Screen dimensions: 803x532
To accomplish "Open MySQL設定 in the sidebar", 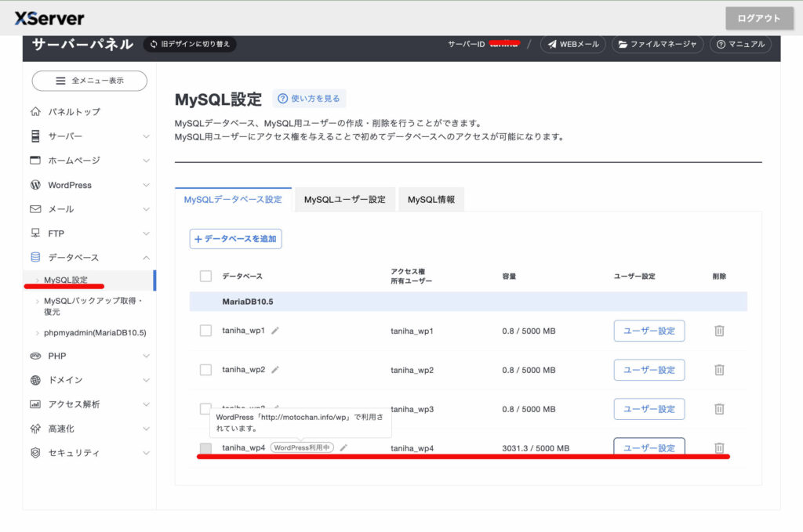I will 89,280.
